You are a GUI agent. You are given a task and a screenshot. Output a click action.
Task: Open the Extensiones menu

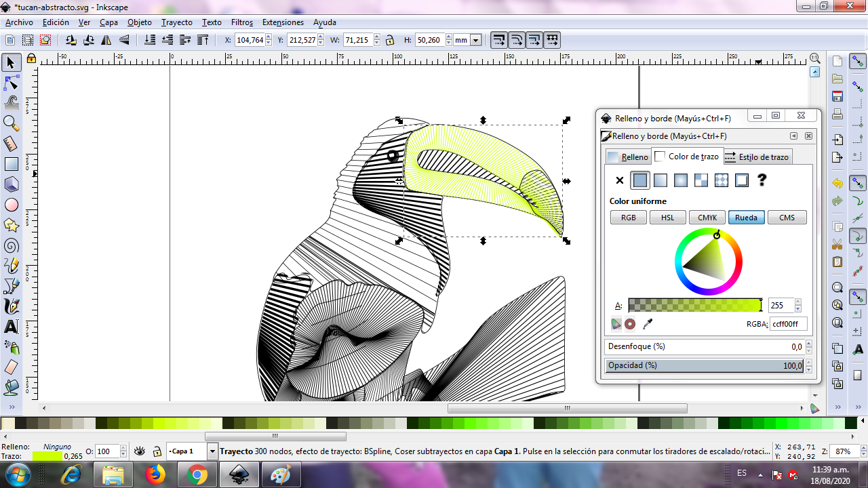(283, 22)
